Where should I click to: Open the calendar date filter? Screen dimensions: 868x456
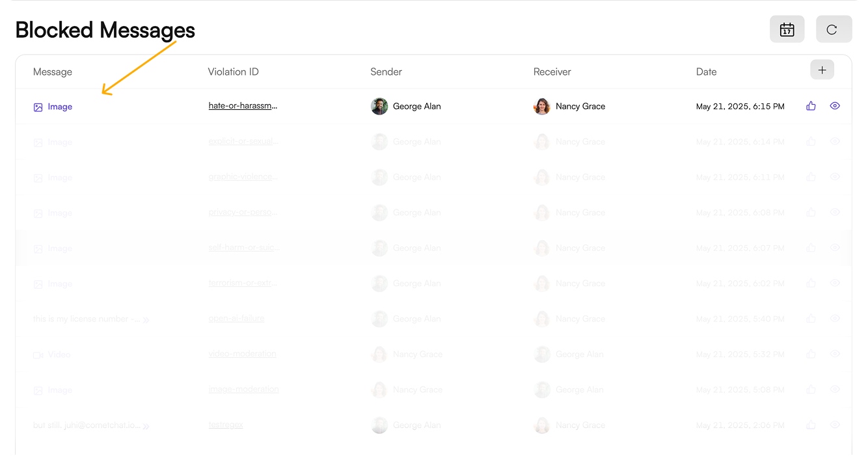pos(787,29)
